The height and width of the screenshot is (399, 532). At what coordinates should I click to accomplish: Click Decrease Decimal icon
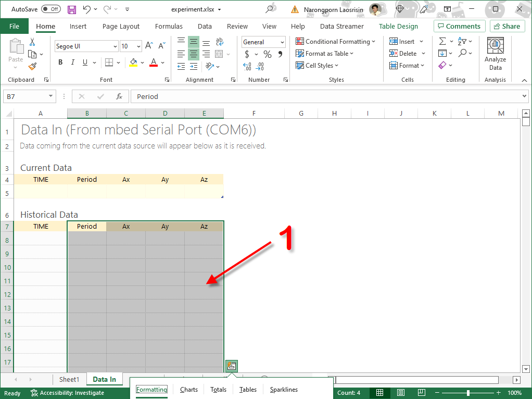260,67
